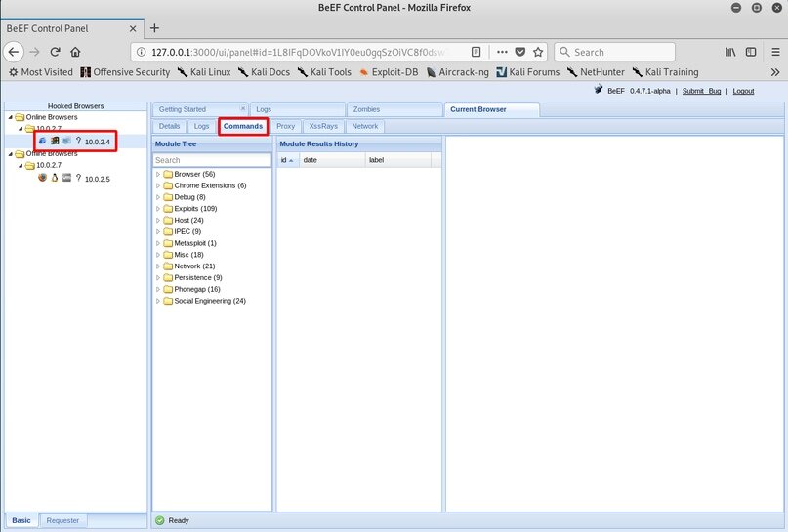Toggle reader view icon in address bar

[476, 52]
